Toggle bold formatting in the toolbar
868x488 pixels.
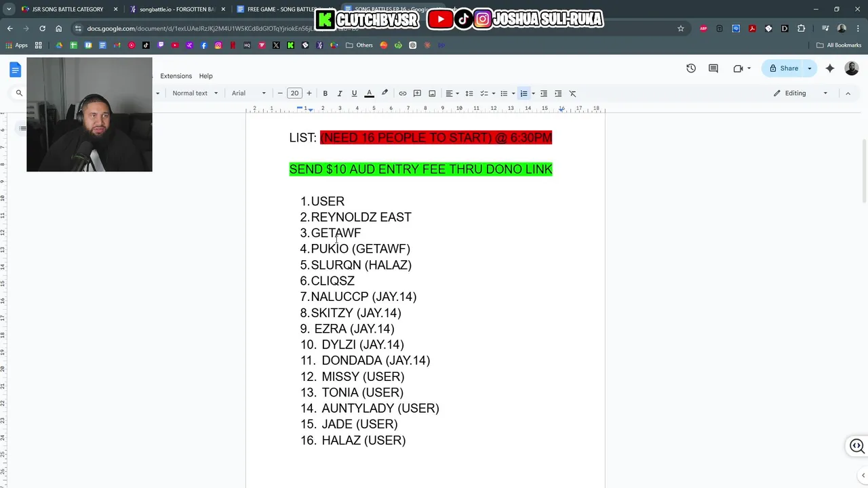click(x=325, y=94)
